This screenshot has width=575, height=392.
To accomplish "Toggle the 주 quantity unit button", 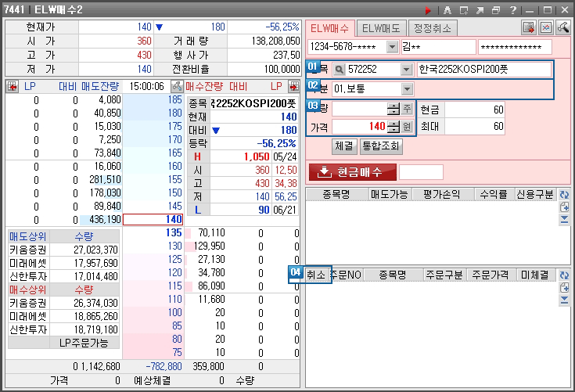I will point(407,108).
